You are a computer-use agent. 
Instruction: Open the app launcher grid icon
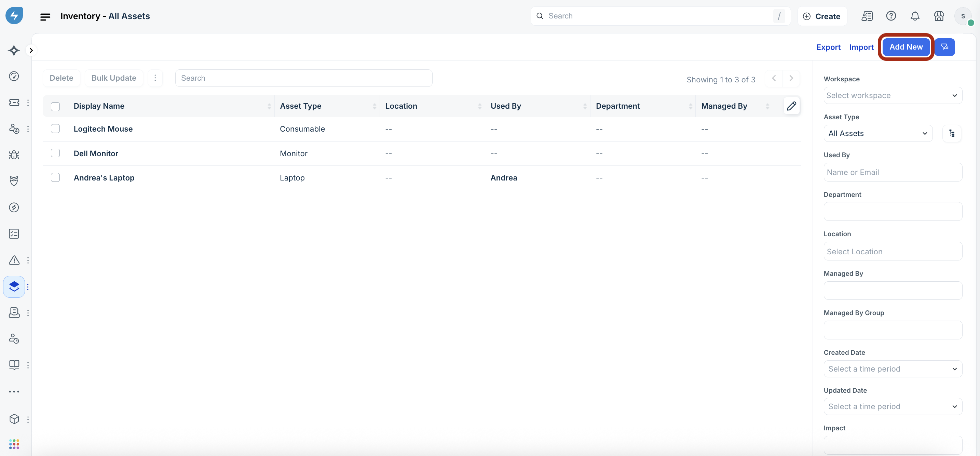tap(14, 444)
